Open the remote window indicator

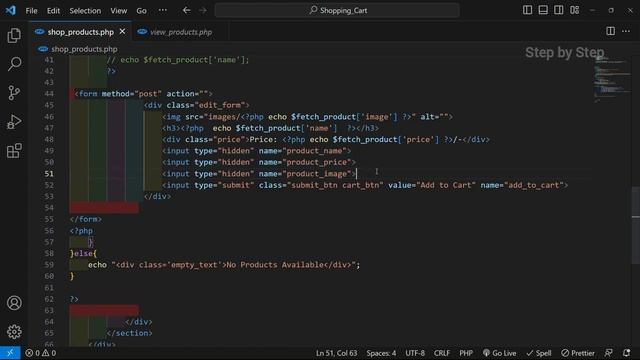(10, 353)
